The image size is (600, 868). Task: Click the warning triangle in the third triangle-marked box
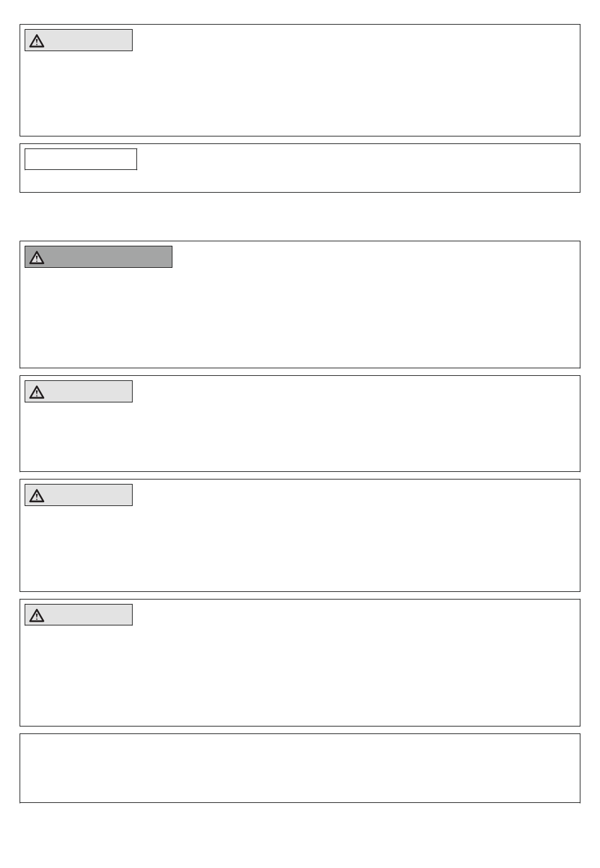pos(37,393)
